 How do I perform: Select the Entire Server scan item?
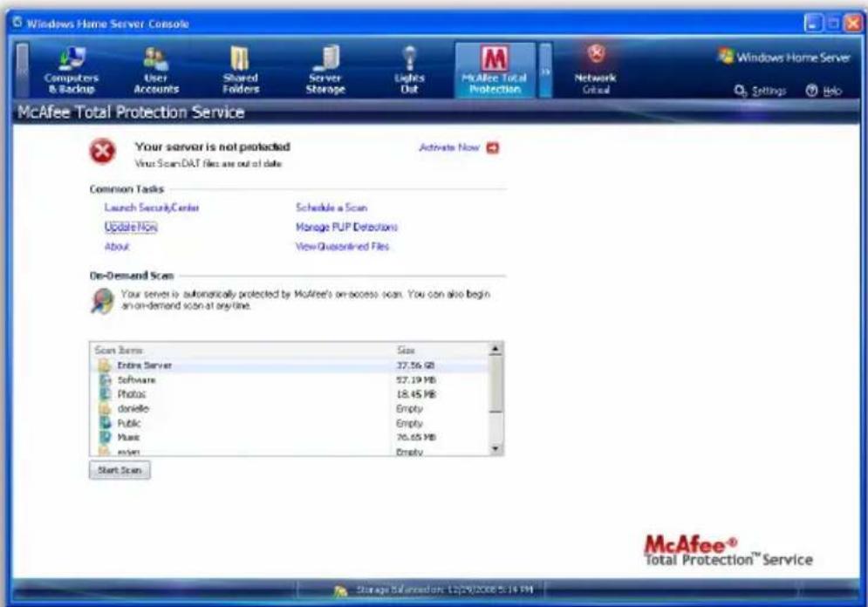click(x=289, y=365)
